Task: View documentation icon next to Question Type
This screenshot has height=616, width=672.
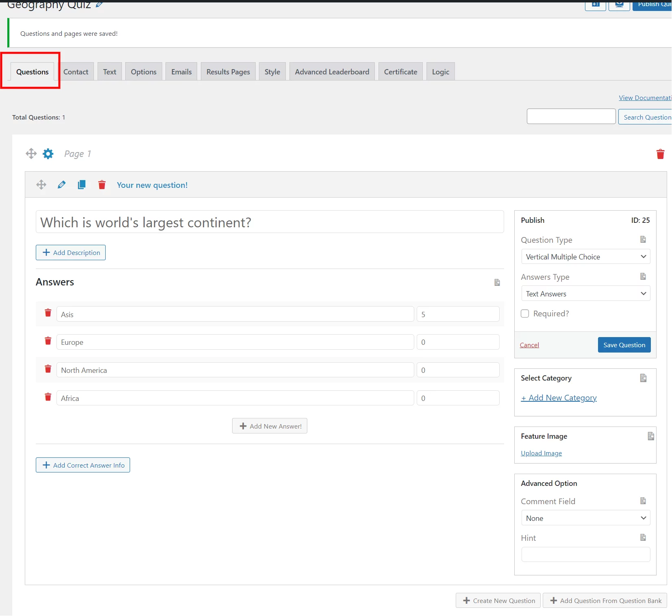Action: point(643,239)
